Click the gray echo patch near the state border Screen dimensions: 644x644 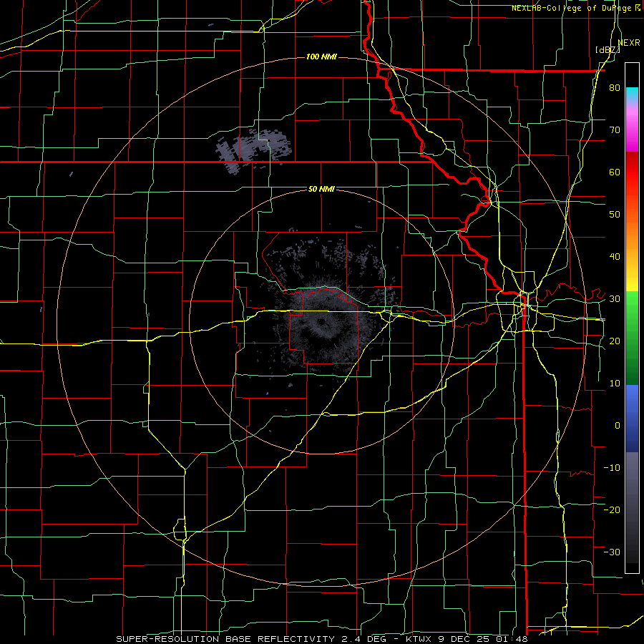pyautogui.click(x=254, y=150)
